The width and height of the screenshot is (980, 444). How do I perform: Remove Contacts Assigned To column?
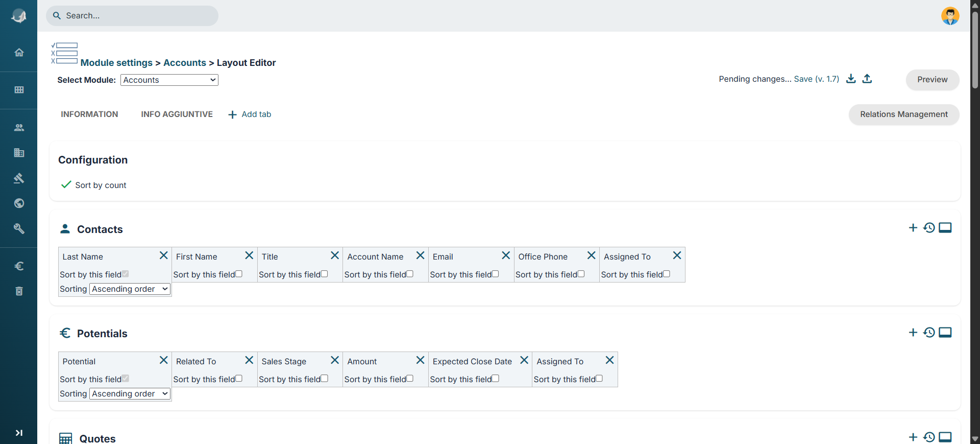[677, 255]
